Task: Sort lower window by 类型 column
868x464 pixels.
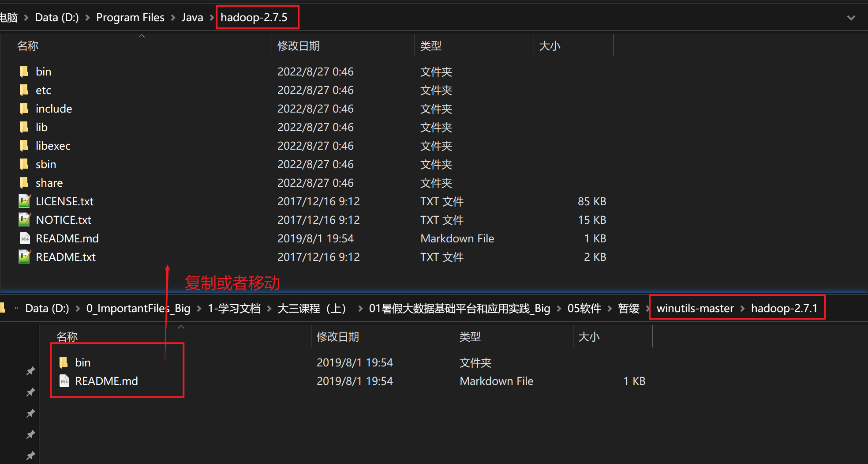Action: tap(470, 337)
